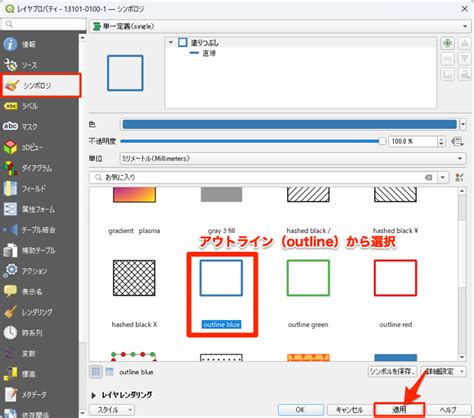Click the blue color swatch bar

pyautogui.click(x=289, y=124)
